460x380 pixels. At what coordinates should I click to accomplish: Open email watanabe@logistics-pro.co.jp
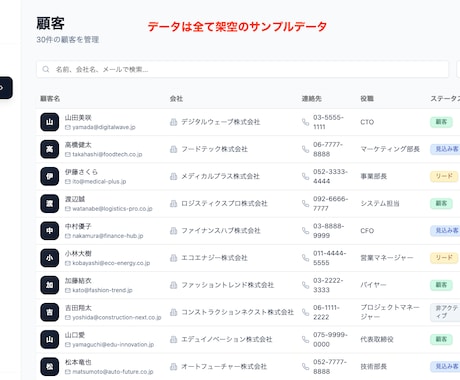112,209
